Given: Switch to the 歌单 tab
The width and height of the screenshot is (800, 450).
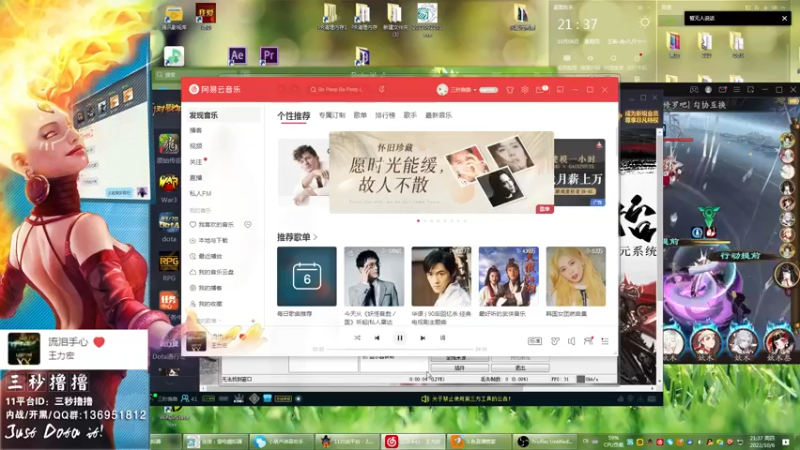Looking at the screenshot, I should pyautogui.click(x=360, y=115).
